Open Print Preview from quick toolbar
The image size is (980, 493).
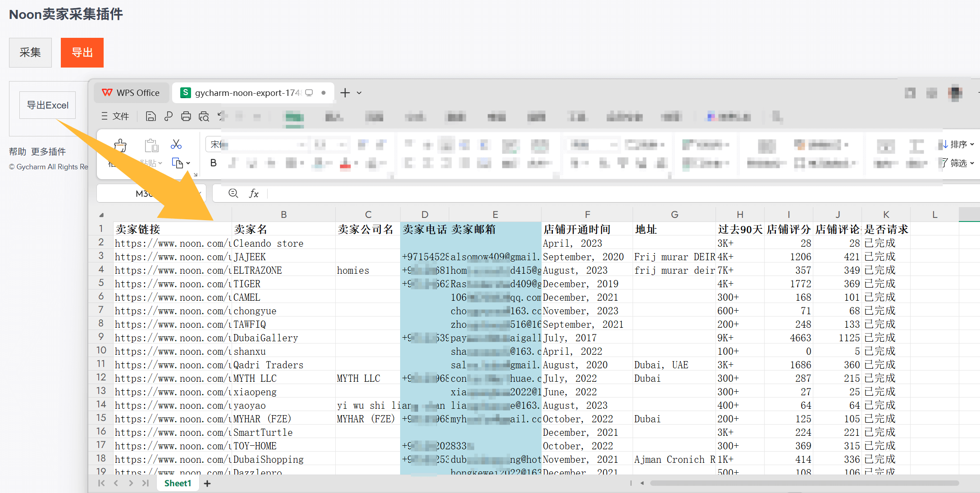[204, 117]
